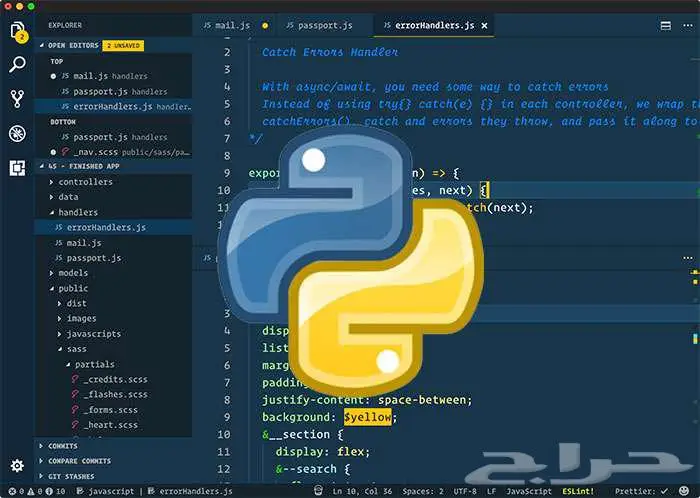700x498 pixels.
Task: Select errorHandlers.js in Open Editors list
Action: point(113,107)
